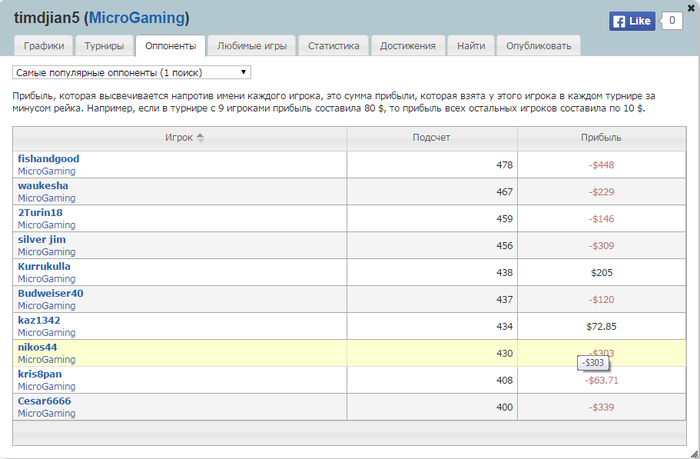
Task: Open the Достижения tab
Action: click(408, 46)
